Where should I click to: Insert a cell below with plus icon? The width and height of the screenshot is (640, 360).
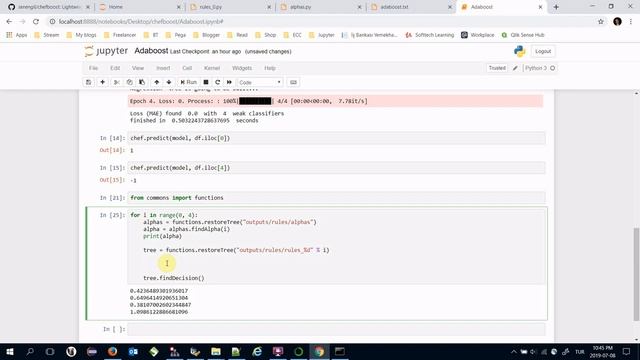point(102,82)
